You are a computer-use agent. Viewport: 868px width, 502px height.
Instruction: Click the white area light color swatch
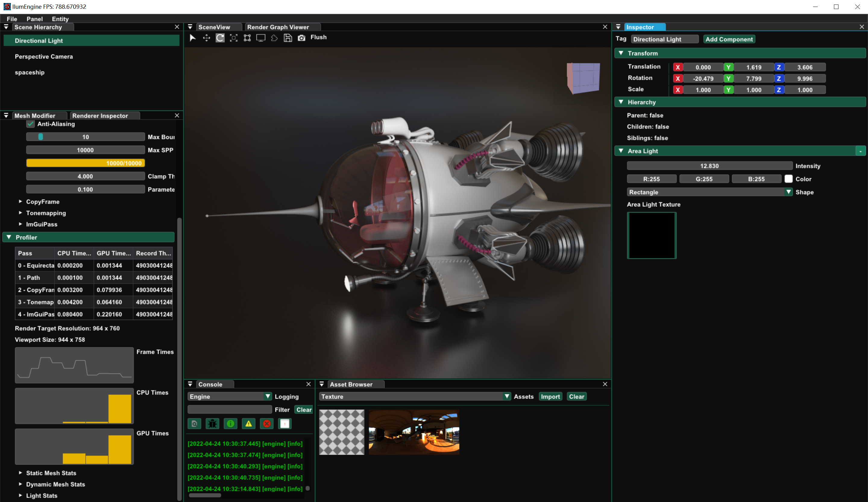click(788, 179)
